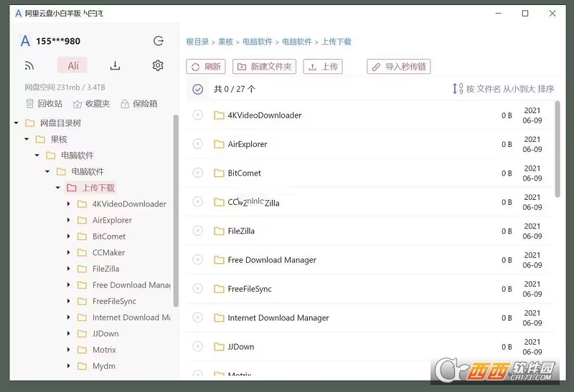The width and height of the screenshot is (574, 392).
Task: Expand CCMaker in the tree
Action: pyautogui.click(x=68, y=252)
